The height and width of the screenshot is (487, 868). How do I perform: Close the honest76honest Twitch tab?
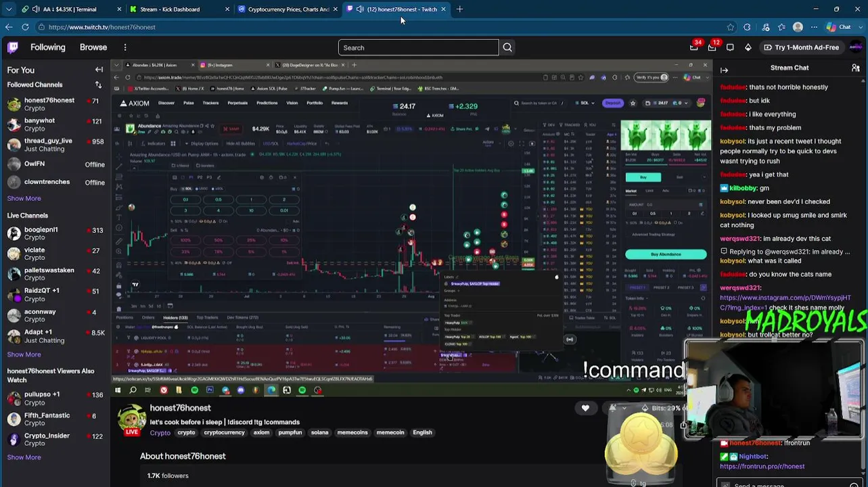[443, 9]
